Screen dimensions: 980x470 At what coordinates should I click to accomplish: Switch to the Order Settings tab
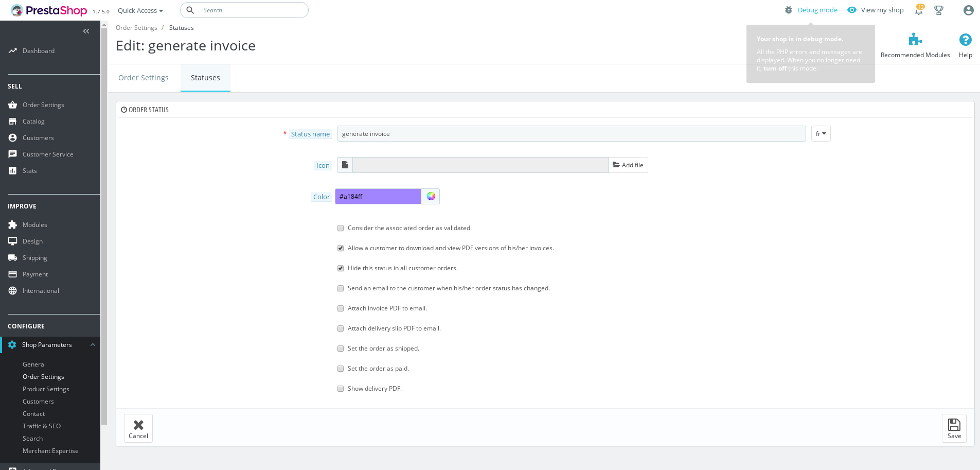pos(143,77)
